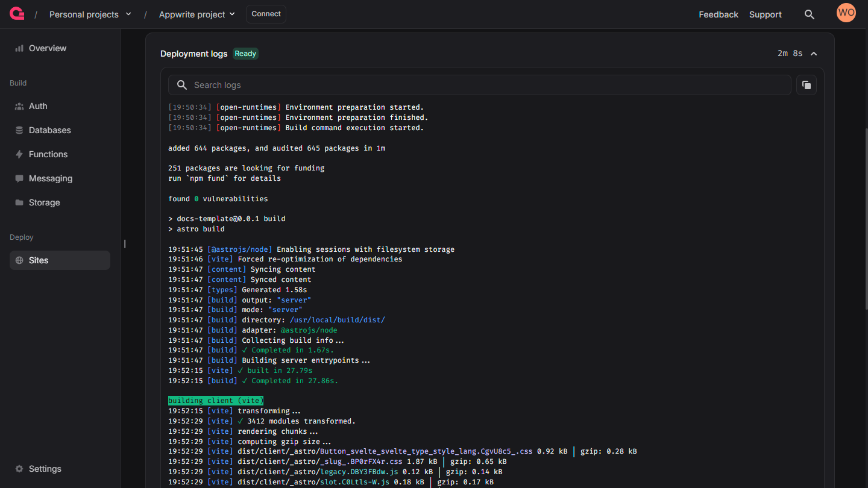
Task: Click the Databases stack icon
Action: (x=19, y=130)
